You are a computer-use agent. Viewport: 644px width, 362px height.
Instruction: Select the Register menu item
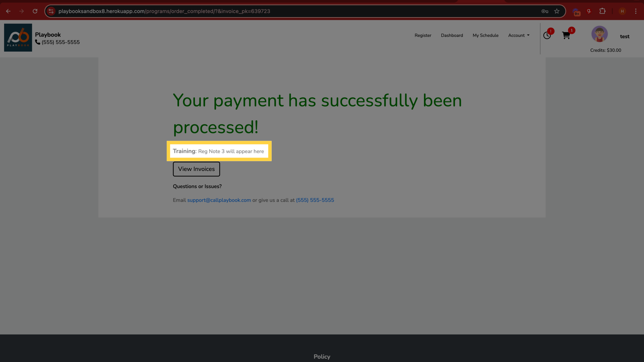[x=423, y=35]
